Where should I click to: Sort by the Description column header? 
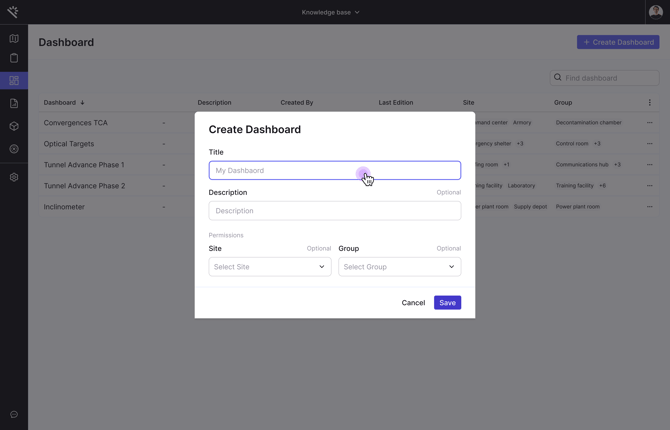(214, 103)
